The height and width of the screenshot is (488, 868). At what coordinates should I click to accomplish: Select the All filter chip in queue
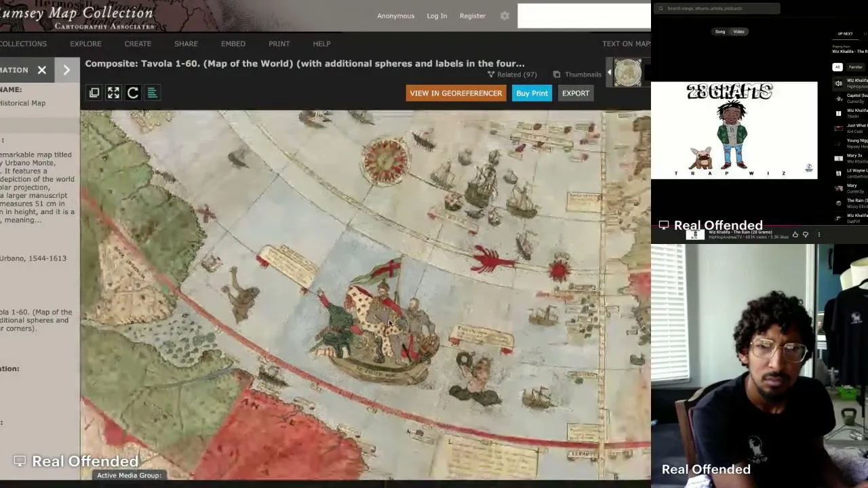tap(837, 67)
